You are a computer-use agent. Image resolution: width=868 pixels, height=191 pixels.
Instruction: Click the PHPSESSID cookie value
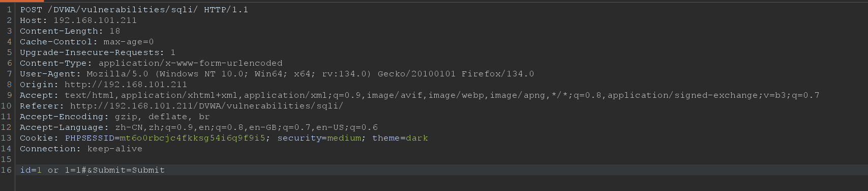[x=192, y=138]
